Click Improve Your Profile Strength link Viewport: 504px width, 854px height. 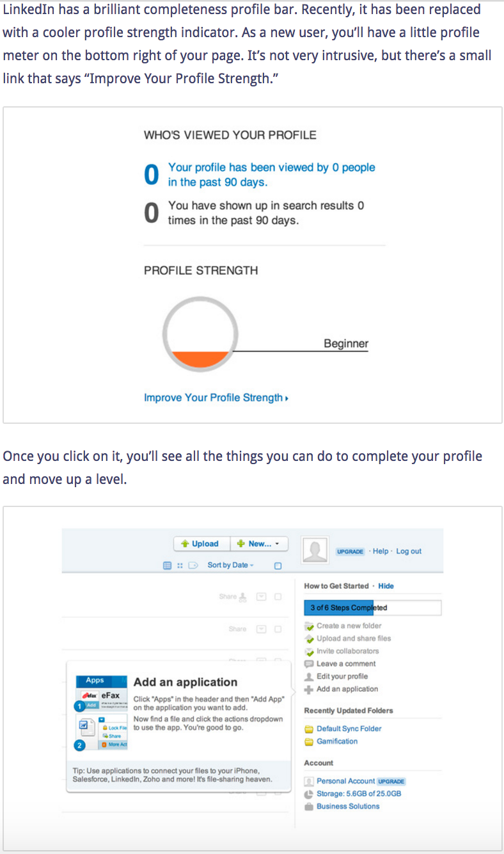click(216, 398)
